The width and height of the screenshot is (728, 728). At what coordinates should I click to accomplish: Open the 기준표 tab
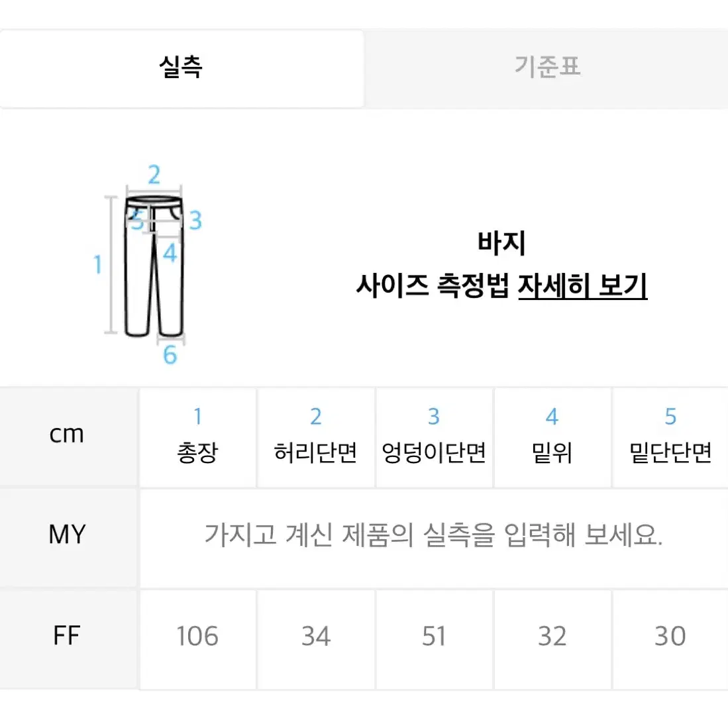[x=546, y=69]
